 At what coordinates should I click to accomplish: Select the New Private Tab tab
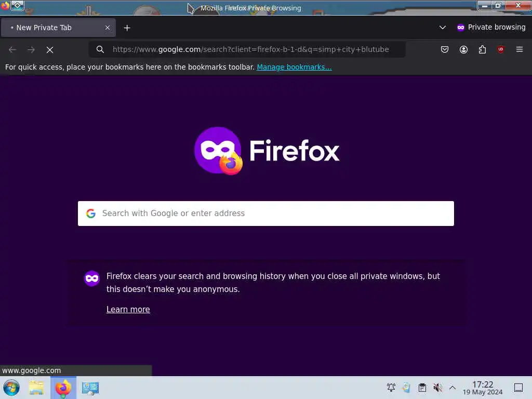coord(58,28)
